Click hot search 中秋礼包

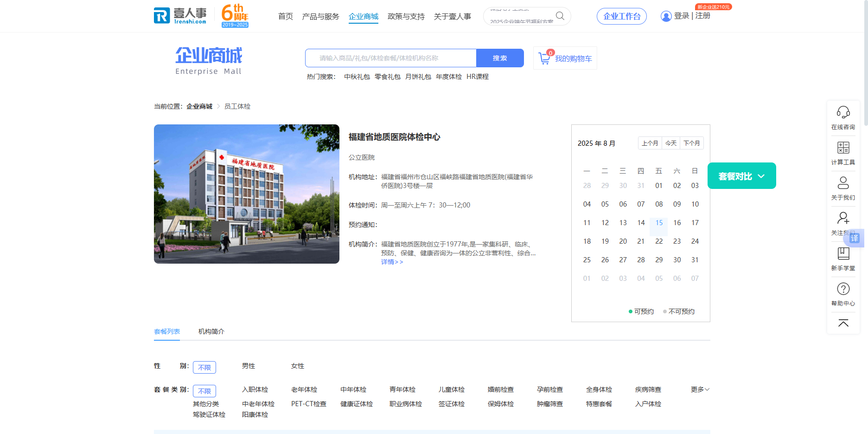click(x=357, y=77)
